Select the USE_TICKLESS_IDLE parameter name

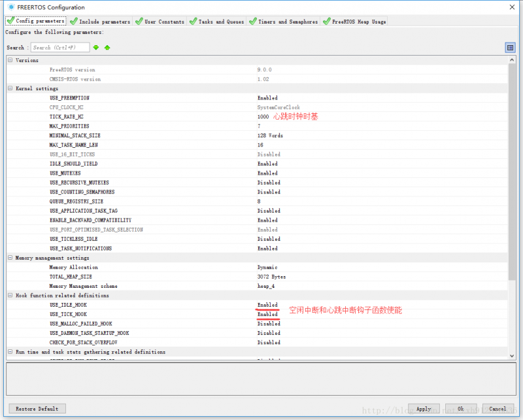(x=73, y=239)
